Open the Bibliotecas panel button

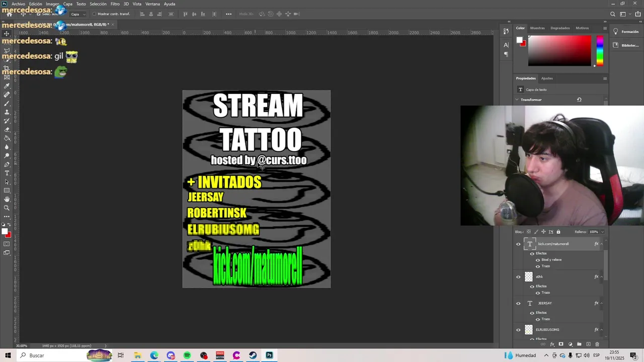626,45
